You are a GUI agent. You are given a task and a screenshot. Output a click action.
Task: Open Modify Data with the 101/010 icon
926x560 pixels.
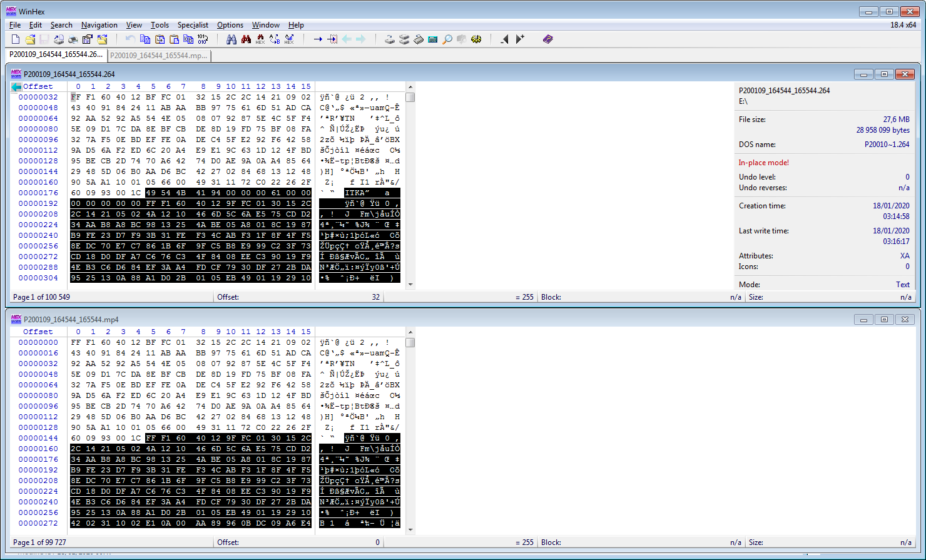[203, 39]
